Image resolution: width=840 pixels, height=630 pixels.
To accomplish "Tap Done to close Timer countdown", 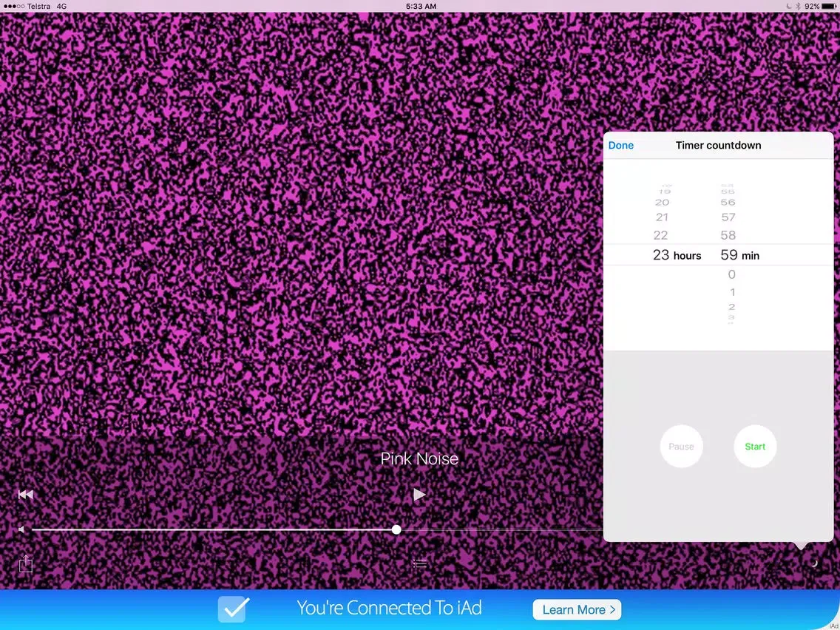I will [x=620, y=145].
